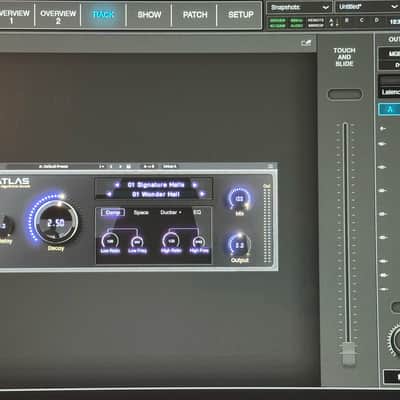
Task: Switch to OVERVIEW 1 tab
Action: click(15, 16)
